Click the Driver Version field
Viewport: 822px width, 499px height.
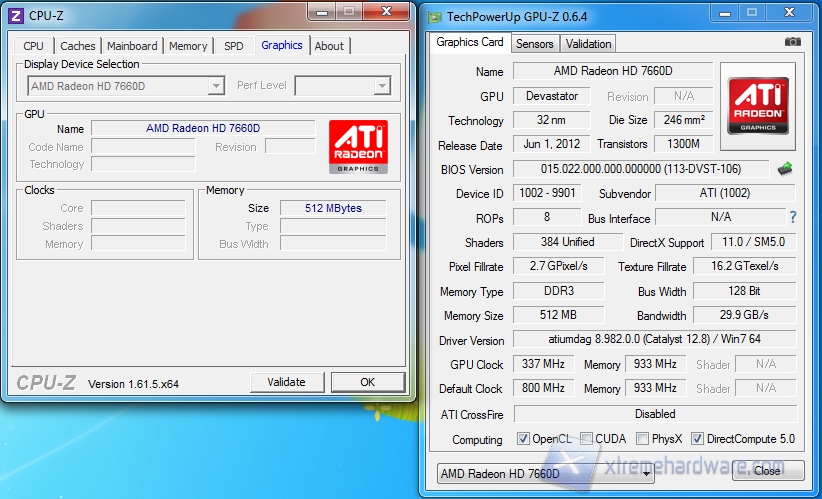coord(654,340)
